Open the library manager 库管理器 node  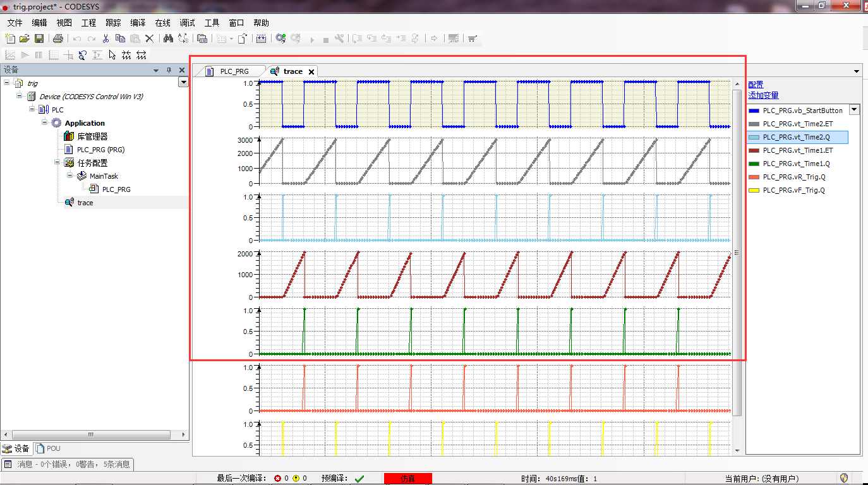pos(92,136)
